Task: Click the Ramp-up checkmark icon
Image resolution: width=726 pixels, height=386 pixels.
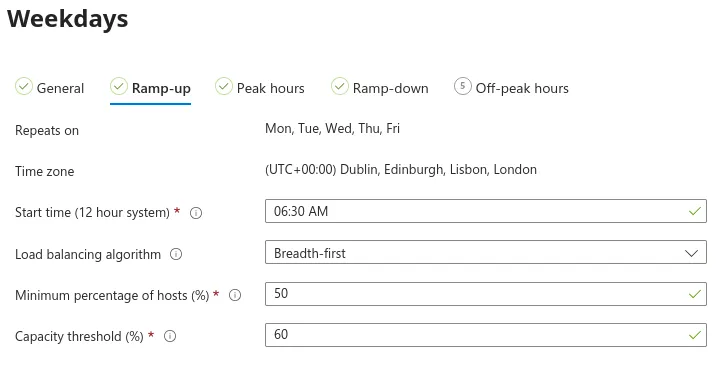Action: (119, 86)
